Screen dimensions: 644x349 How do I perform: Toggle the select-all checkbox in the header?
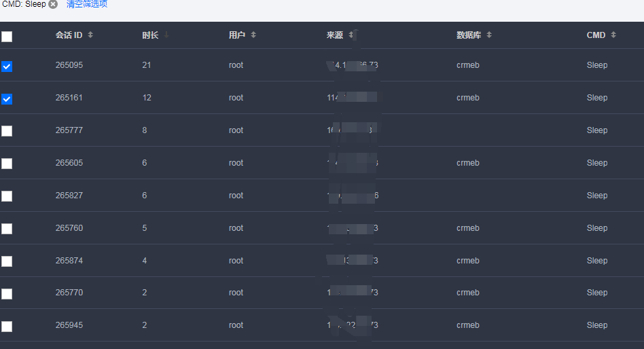point(7,37)
